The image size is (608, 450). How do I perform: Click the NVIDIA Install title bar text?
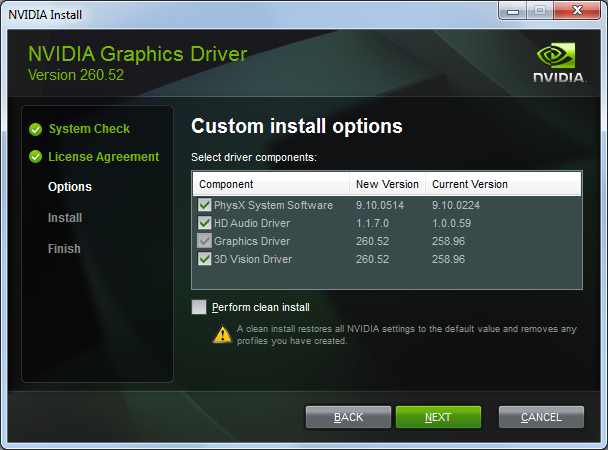click(x=45, y=15)
